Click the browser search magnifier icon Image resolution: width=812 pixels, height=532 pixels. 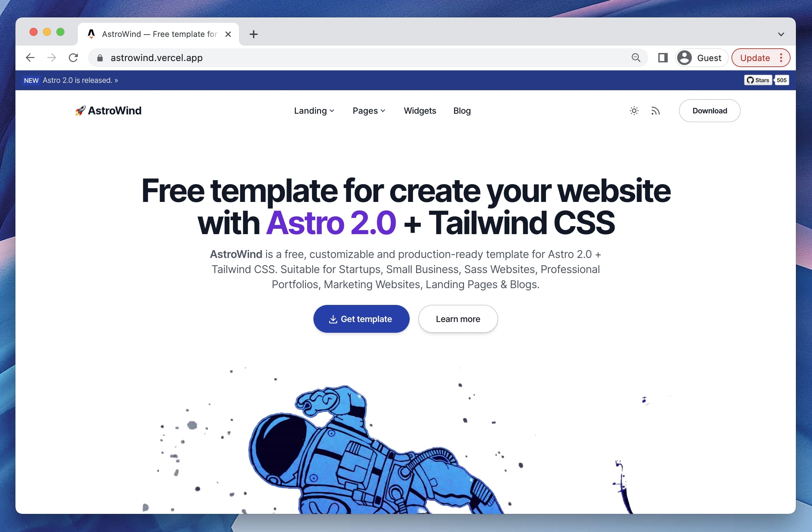pos(636,58)
